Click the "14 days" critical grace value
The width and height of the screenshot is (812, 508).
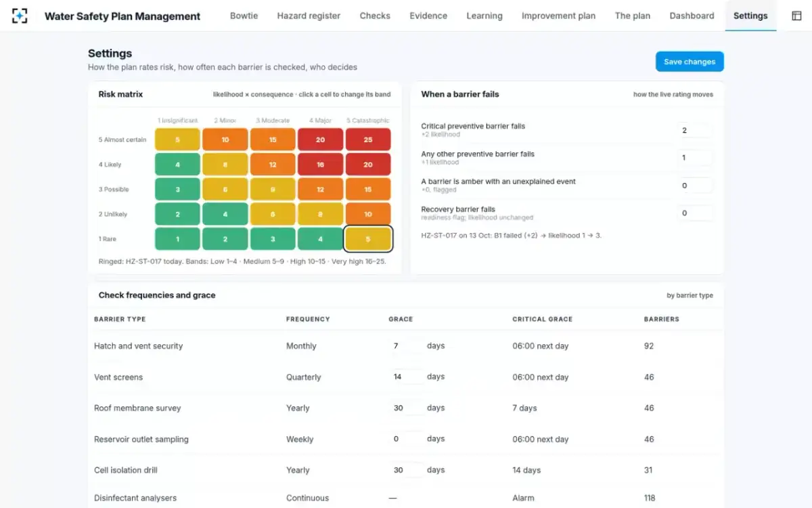point(526,470)
